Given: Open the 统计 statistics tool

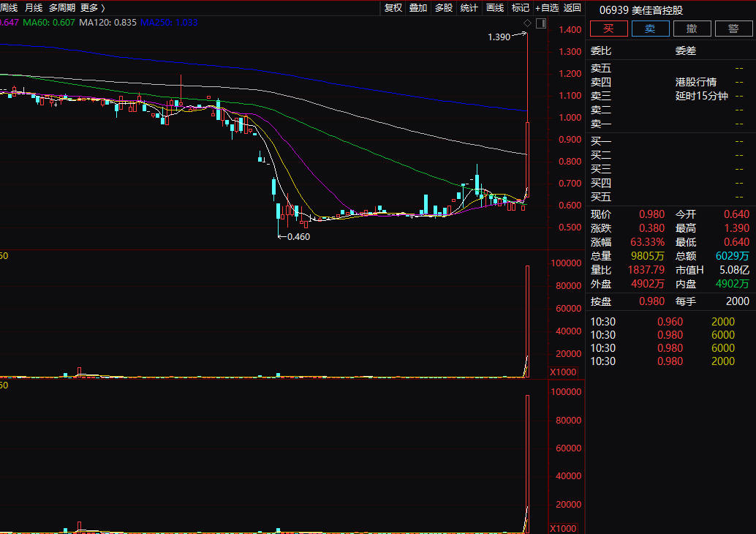Looking at the screenshot, I should [469, 8].
